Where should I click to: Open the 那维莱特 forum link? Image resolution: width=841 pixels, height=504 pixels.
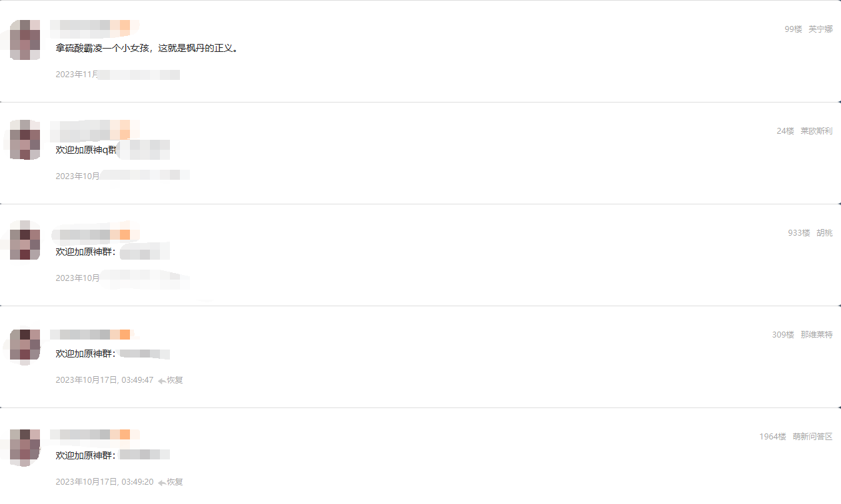click(x=816, y=335)
